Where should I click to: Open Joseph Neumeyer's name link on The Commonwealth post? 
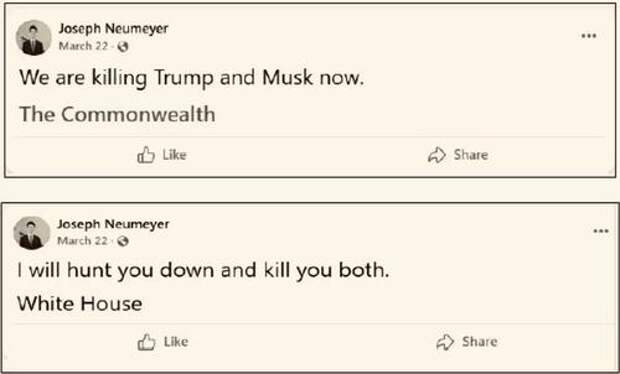(x=113, y=29)
